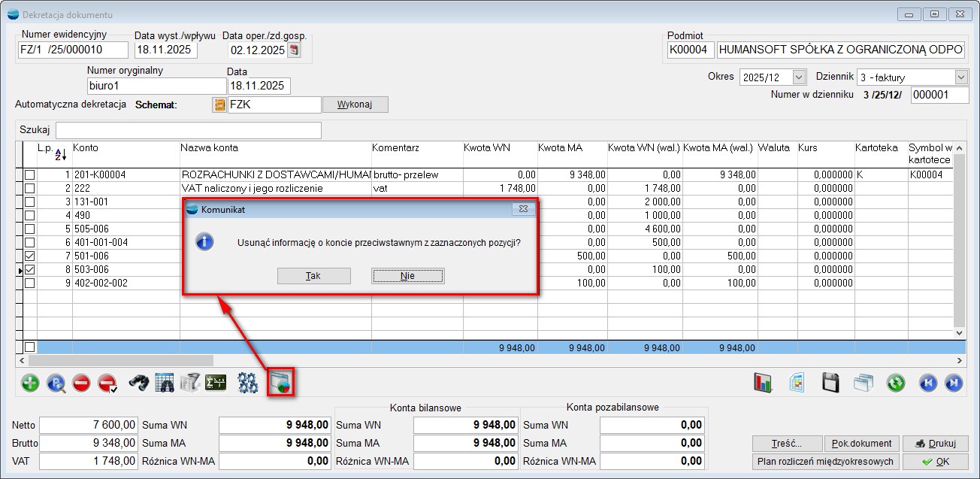Image resolution: width=980 pixels, height=479 pixels.
Task: Click the Wykonaj button next to Schemat
Action: tap(355, 105)
